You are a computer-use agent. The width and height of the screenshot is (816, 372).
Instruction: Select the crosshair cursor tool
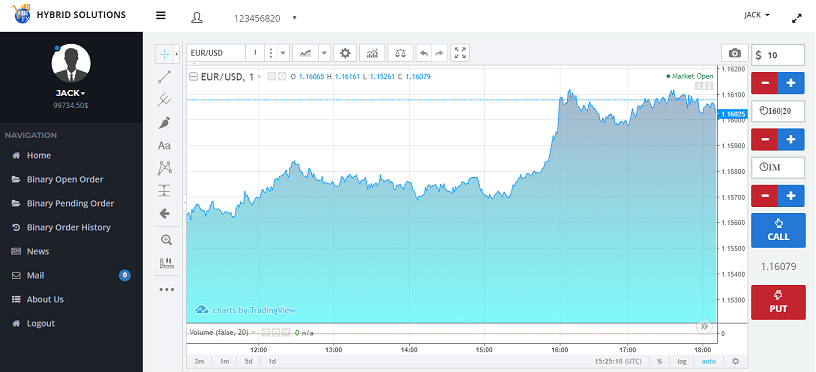164,54
